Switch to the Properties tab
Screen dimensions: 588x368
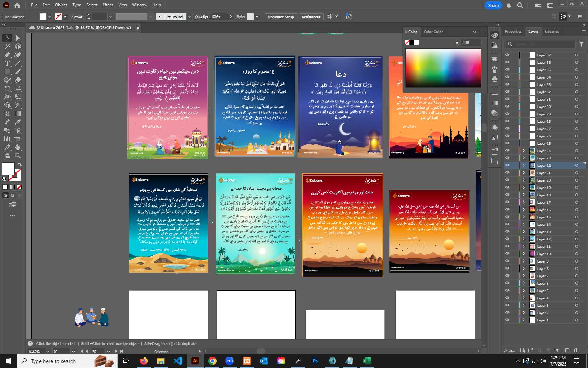[x=513, y=32]
